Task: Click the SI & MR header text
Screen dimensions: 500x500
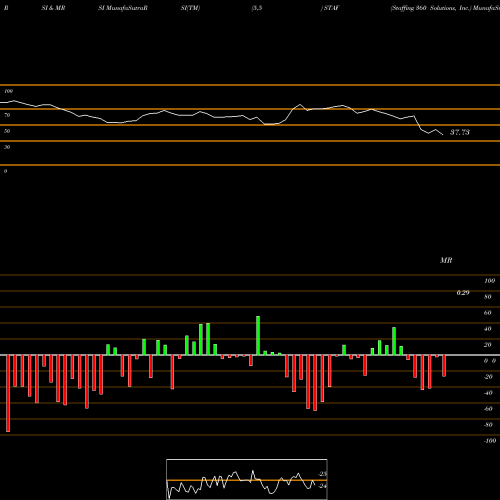Action: [53, 8]
